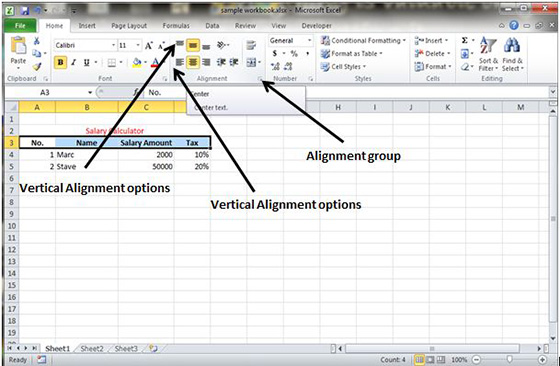
Task: Zoom in with plus button
Action: click(x=542, y=360)
